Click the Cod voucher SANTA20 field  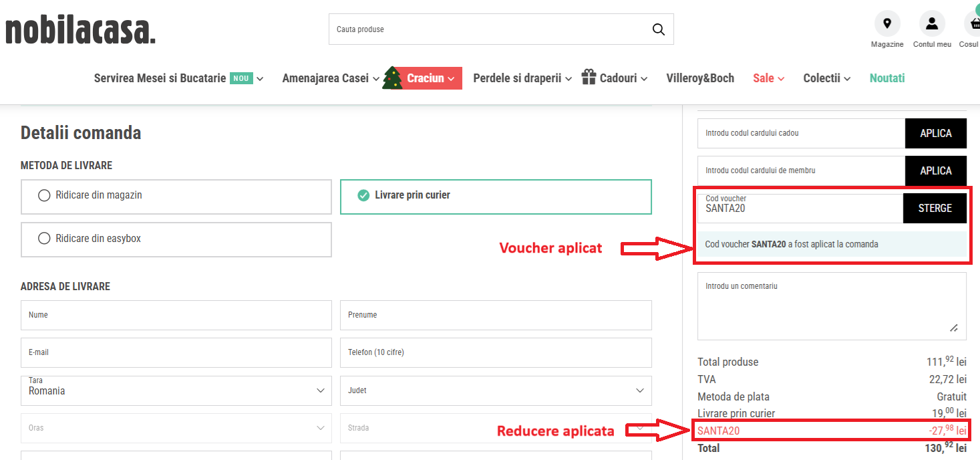[800, 208]
